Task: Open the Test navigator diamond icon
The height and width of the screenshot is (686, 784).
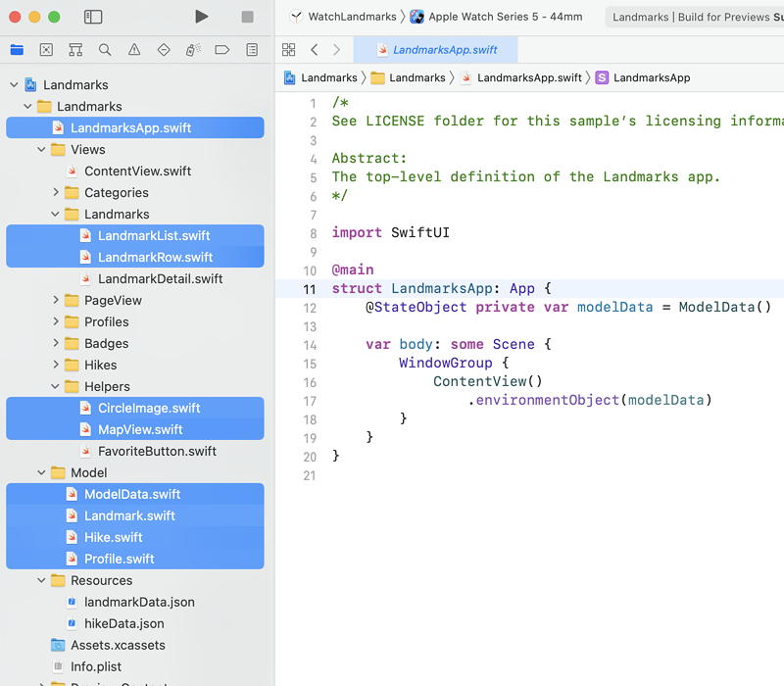Action: [164, 50]
